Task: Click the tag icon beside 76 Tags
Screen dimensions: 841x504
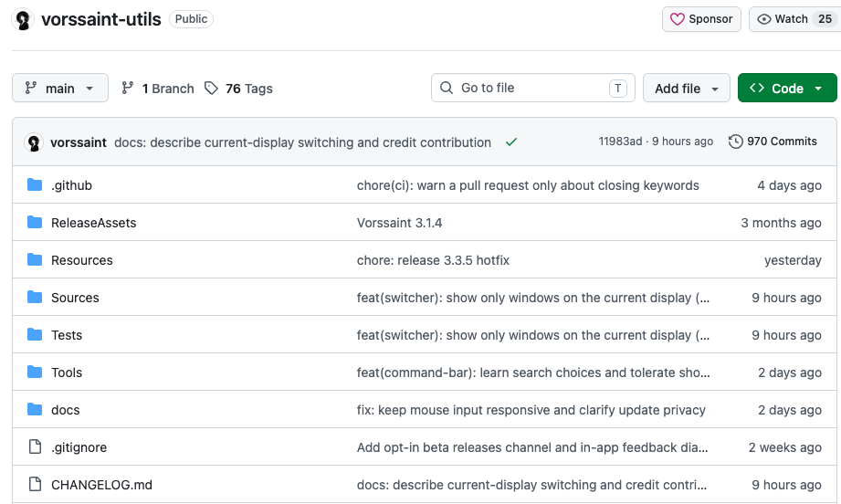Action: pos(211,88)
